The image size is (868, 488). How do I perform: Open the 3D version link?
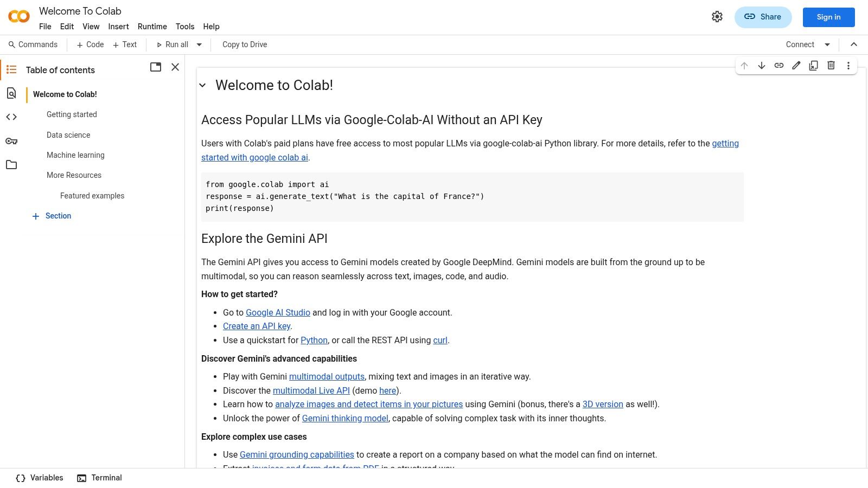tap(603, 404)
